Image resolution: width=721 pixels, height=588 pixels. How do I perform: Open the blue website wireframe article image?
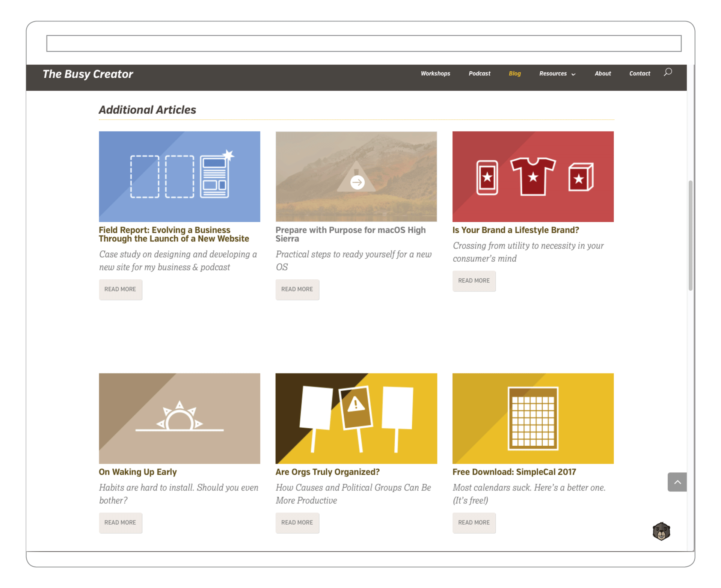(x=179, y=176)
